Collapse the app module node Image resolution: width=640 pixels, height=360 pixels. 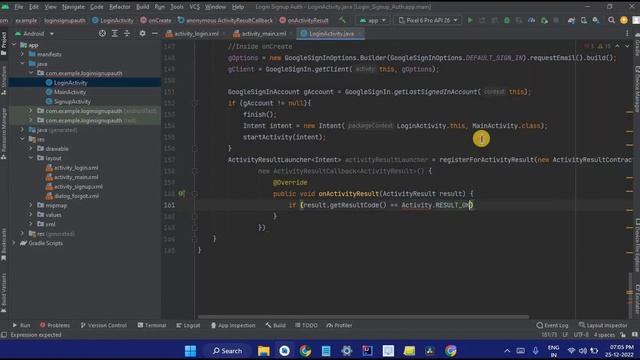coord(15,45)
